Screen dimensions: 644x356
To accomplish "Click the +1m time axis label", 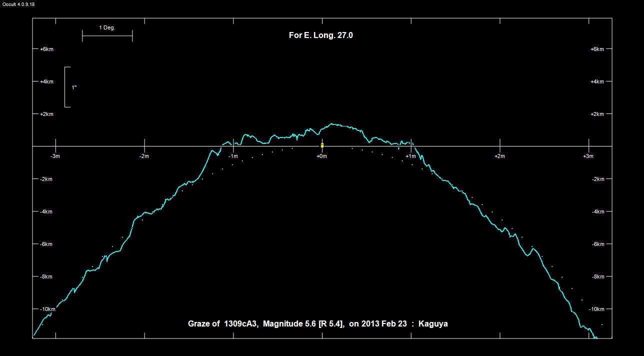I will pos(410,156).
